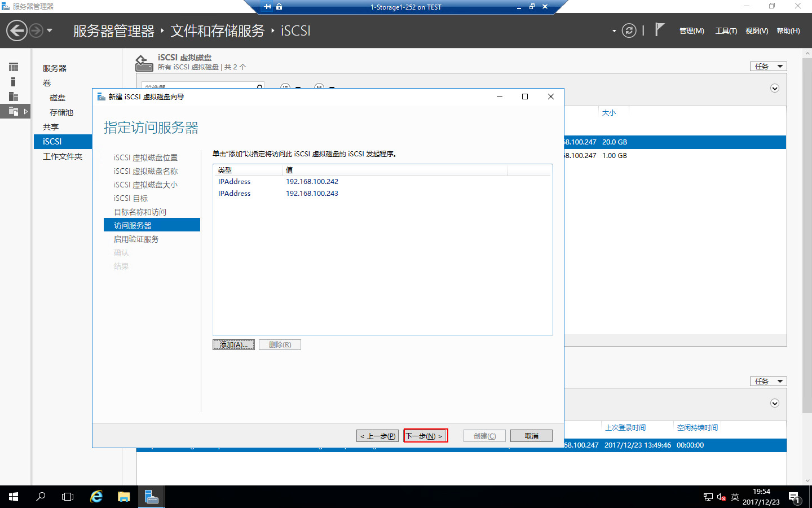This screenshot has width=812, height=508.
Task: Expand the chevron above the 空闲持续时间 column
Action: tap(775, 403)
